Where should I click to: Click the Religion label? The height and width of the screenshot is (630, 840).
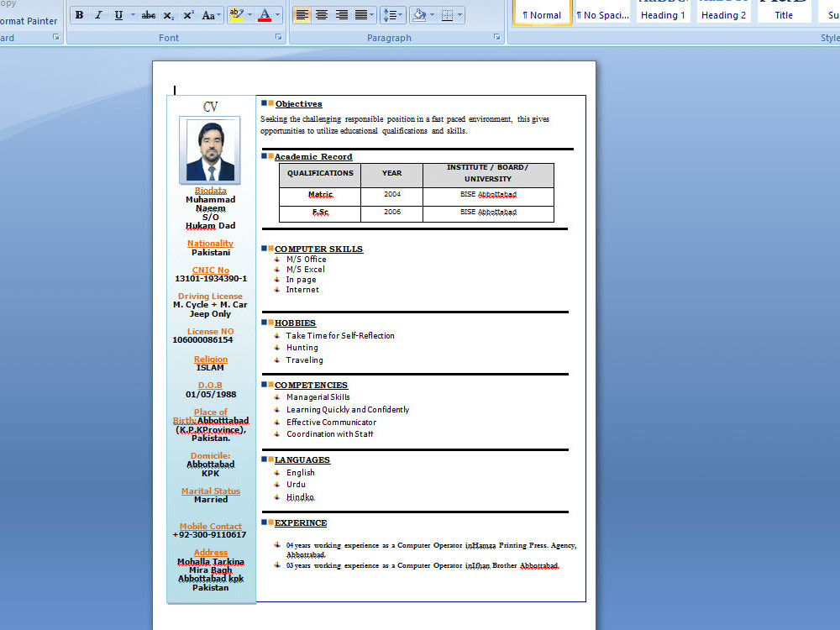point(211,359)
